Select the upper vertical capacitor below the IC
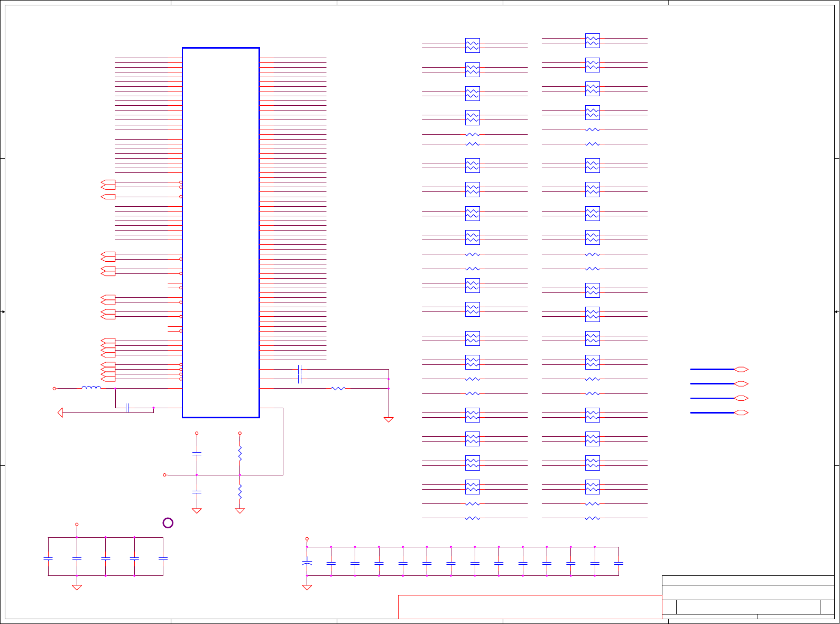This screenshot has width=840, height=624. 197,454
